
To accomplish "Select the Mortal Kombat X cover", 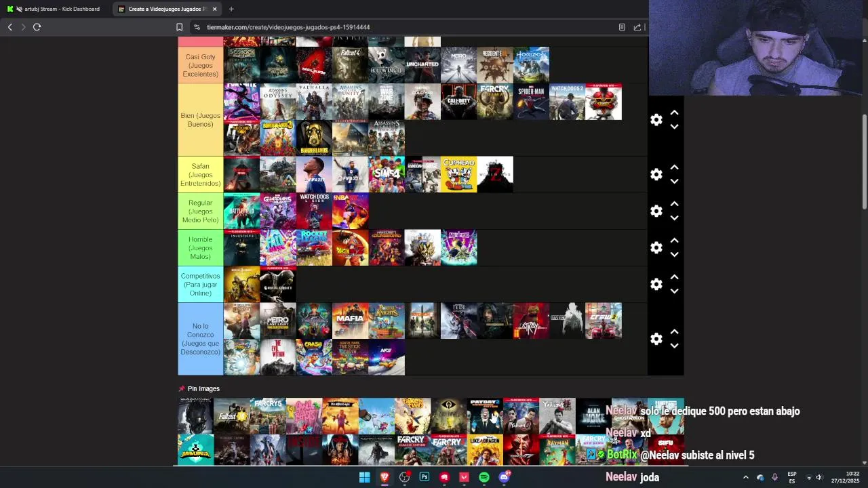I will [278, 285].
